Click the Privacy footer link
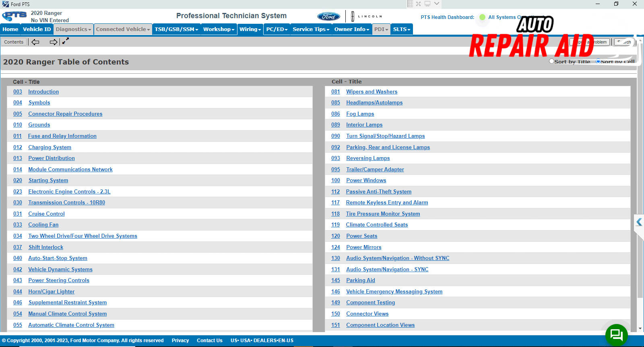Viewport: 644px width, 347px height. coord(180,341)
